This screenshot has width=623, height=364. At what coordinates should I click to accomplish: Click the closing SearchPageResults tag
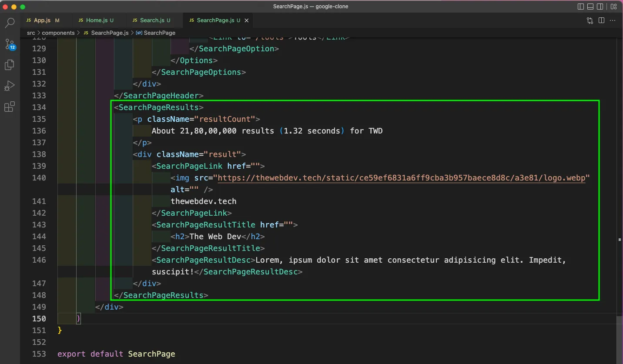tap(161, 295)
